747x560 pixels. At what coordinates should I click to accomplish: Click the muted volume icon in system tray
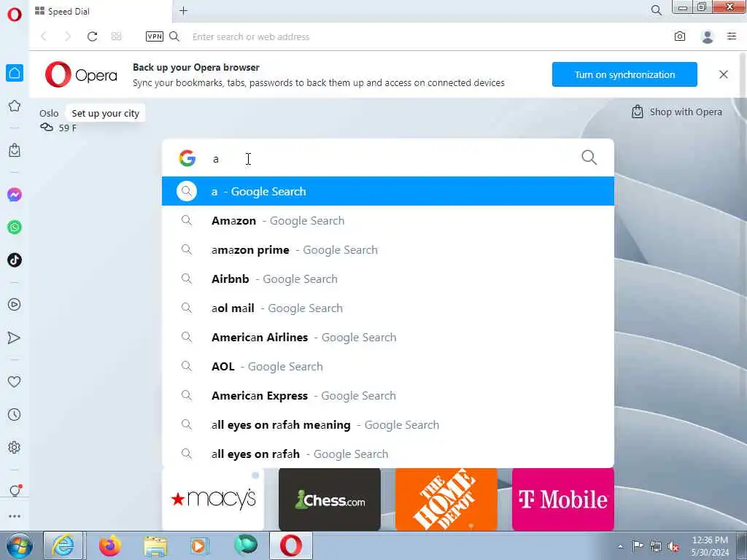[x=673, y=547]
